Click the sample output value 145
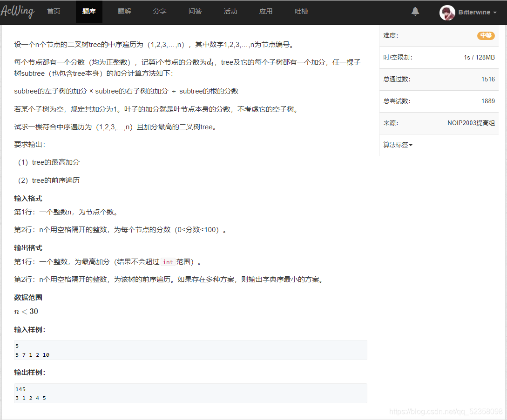 tap(20, 389)
